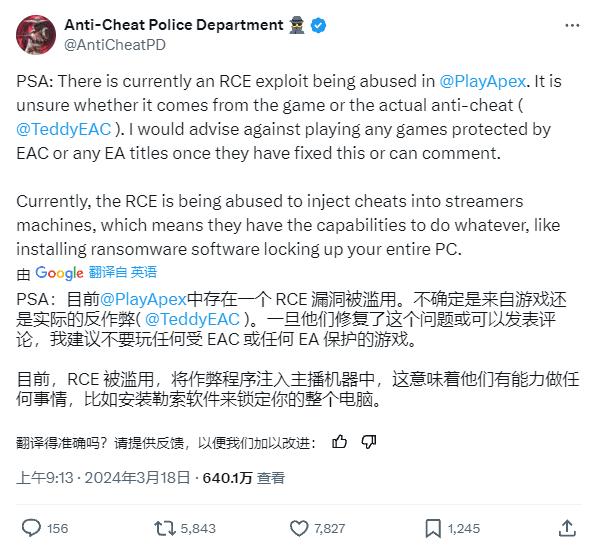Open the Anti-Cheat Police Department display name
This screenshot has width=598, height=549.
coord(174,25)
